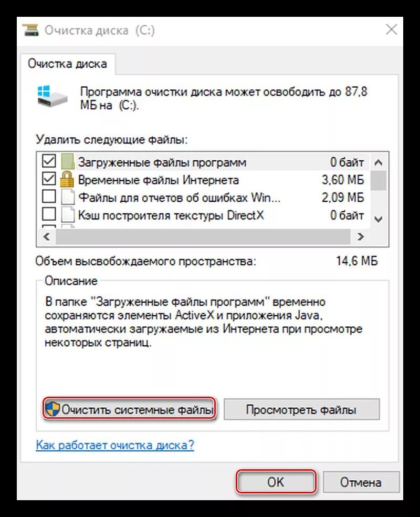Click the padlock icon for Временные файлы Интернета

67,179
